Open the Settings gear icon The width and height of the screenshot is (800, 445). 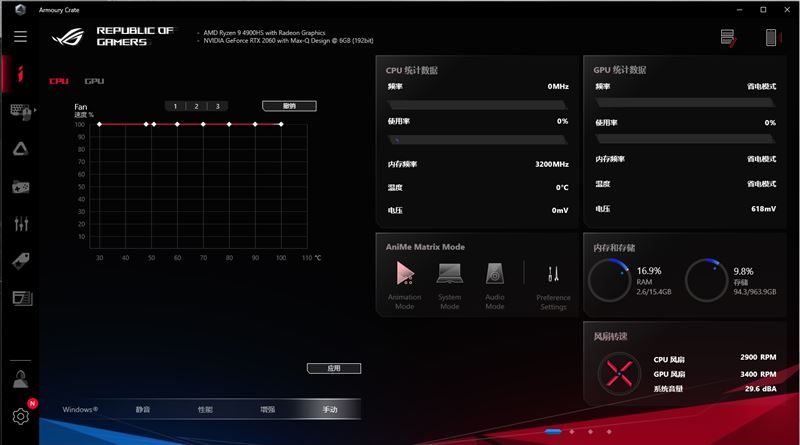coord(21,416)
